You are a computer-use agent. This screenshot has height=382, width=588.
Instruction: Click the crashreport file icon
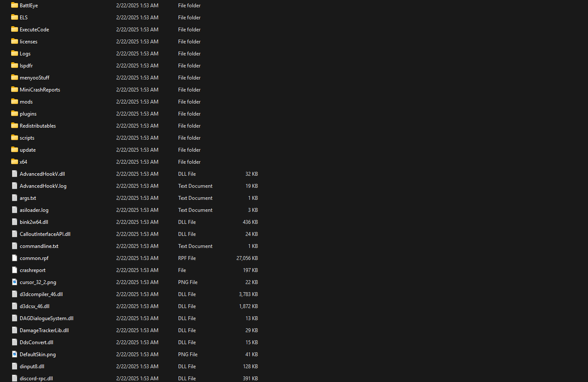[x=15, y=270]
